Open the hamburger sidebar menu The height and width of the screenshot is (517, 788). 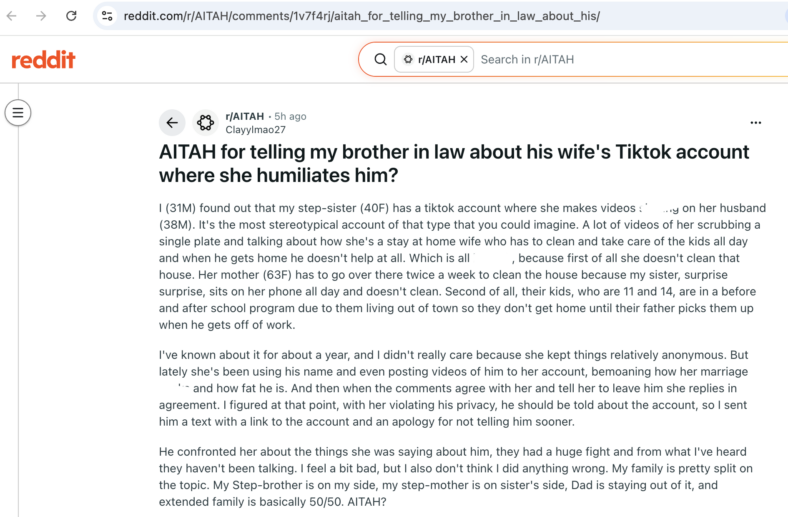pyautogui.click(x=18, y=113)
